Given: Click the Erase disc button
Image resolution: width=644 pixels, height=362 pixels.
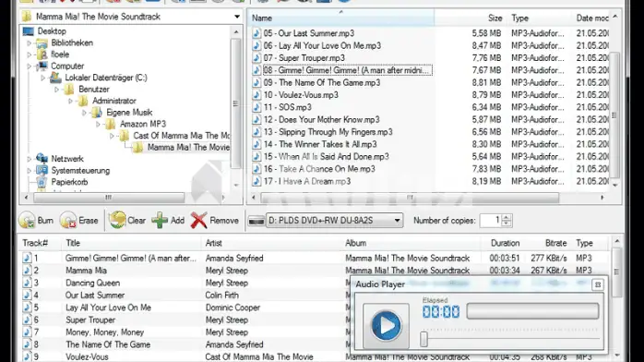Looking at the screenshot, I should 78,221.
